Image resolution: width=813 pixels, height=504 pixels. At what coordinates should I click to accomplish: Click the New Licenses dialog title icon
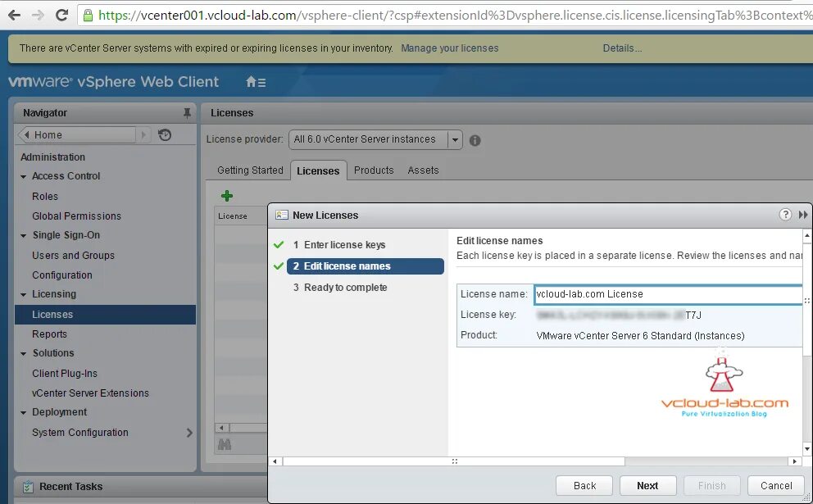tap(282, 215)
